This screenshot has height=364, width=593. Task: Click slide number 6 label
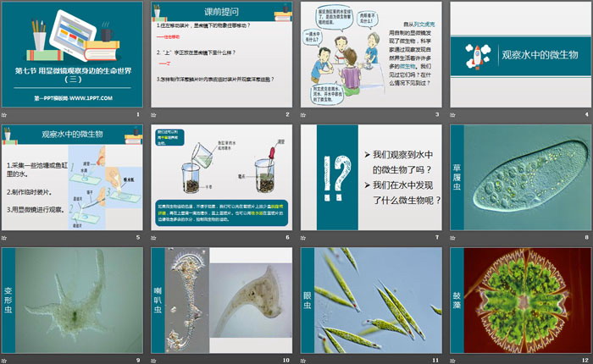point(287,237)
